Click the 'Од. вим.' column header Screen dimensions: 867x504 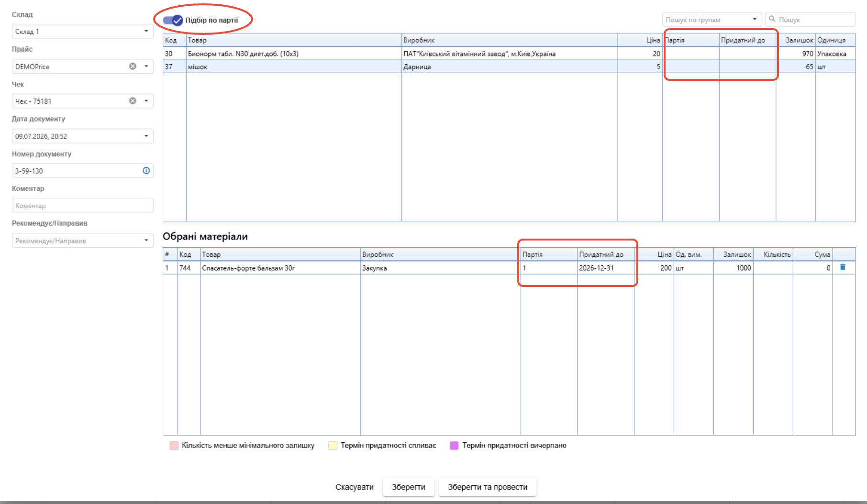click(693, 254)
